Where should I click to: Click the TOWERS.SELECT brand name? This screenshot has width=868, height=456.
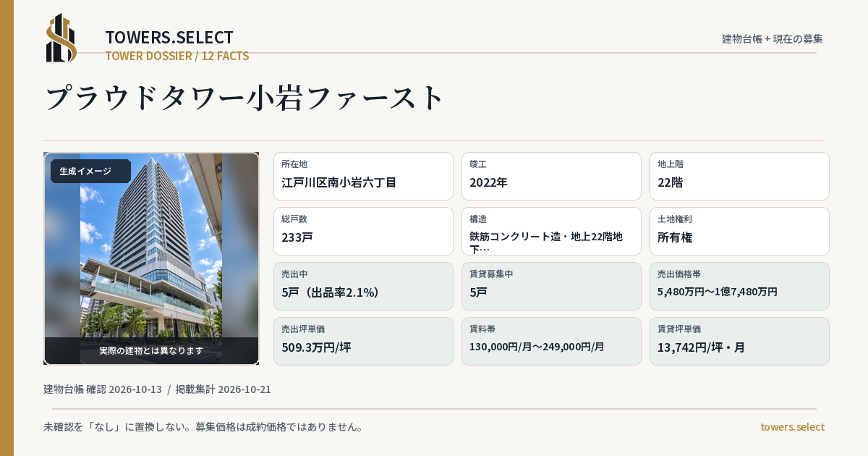coord(169,38)
